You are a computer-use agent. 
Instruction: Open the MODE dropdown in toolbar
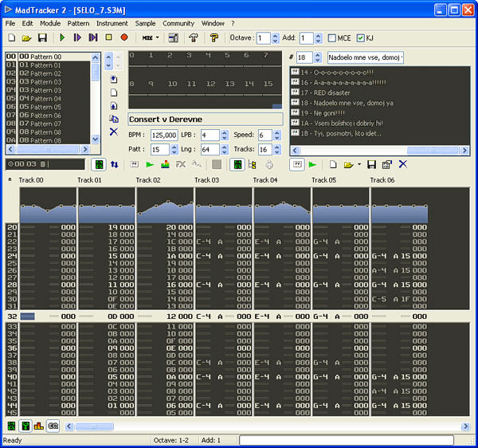point(151,37)
